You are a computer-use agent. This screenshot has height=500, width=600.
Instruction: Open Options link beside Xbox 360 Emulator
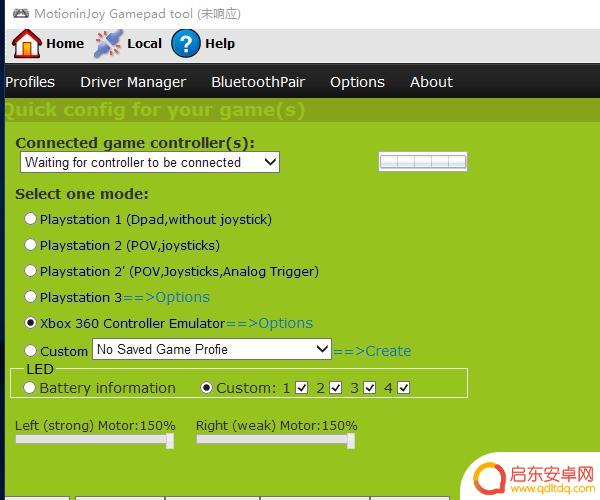tap(269, 323)
